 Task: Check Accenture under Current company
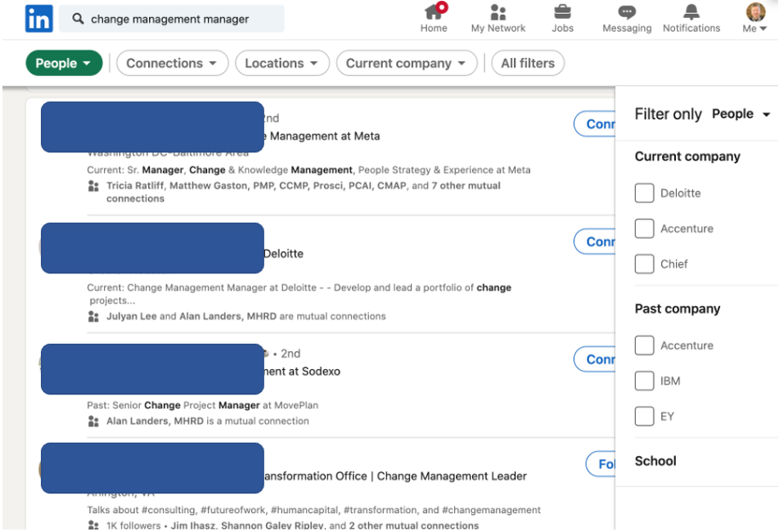tap(645, 228)
